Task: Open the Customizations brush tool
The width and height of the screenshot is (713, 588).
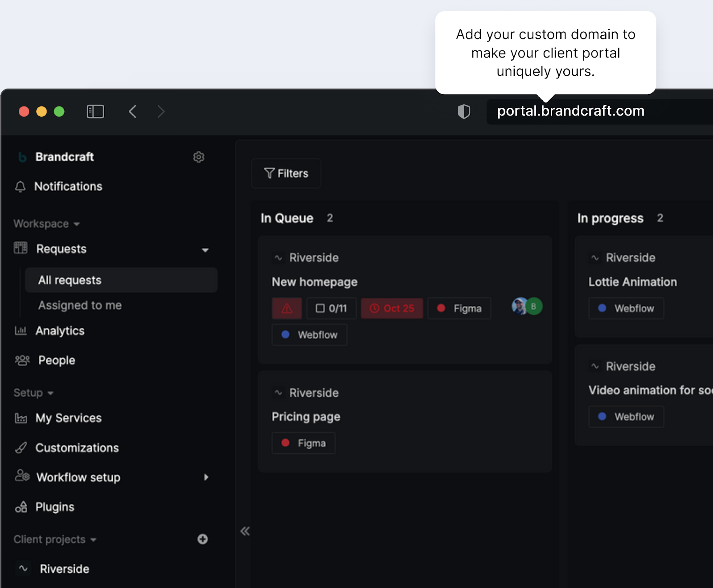Action: click(77, 448)
